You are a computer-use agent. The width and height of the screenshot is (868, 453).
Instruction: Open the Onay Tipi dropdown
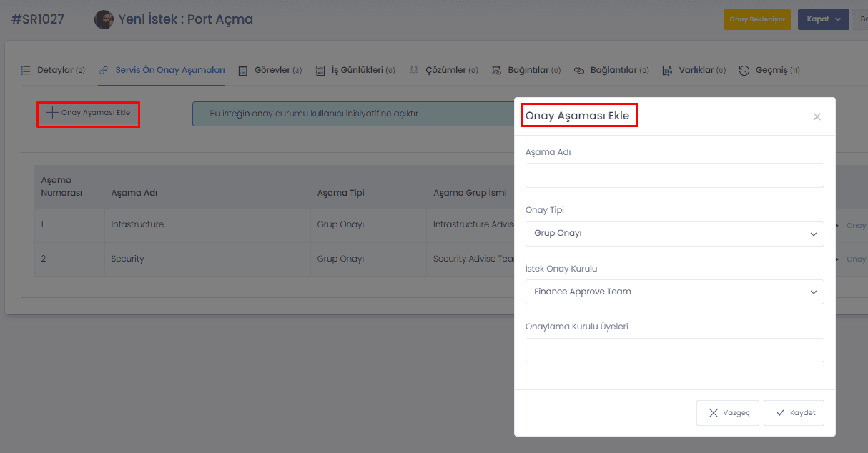674,234
